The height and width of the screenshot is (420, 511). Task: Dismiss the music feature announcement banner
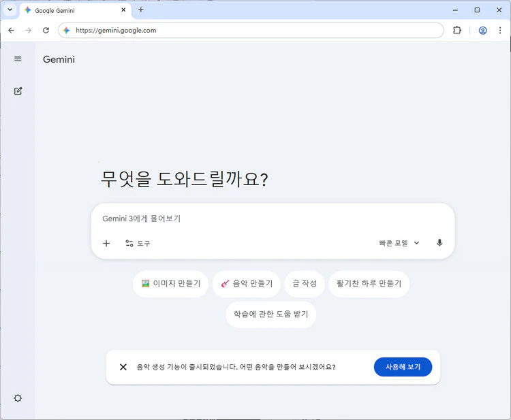point(123,367)
